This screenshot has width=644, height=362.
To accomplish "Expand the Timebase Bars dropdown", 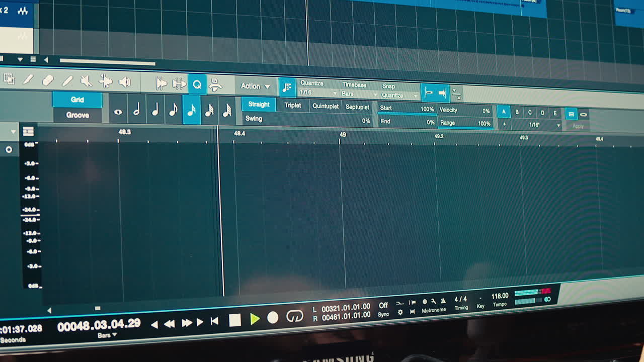I will (x=359, y=94).
